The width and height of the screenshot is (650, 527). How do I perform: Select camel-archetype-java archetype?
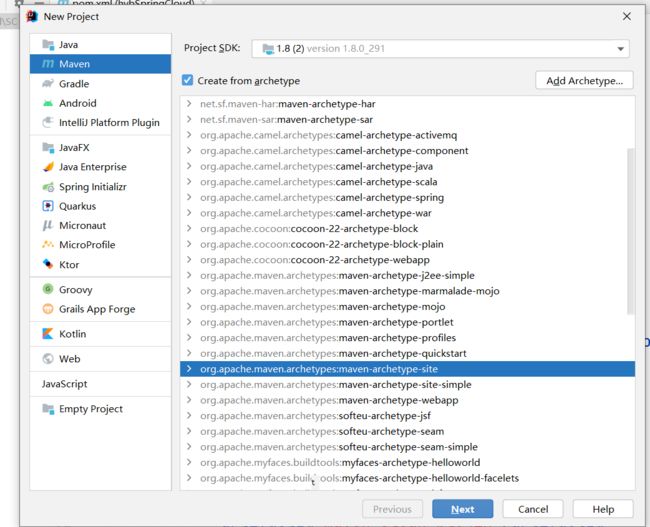(407, 166)
